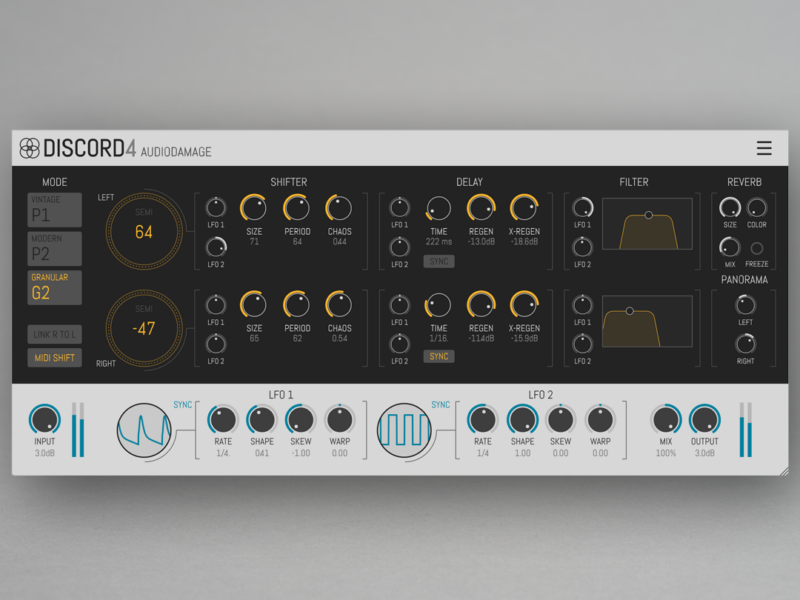Viewport: 800px width, 600px height.
Task: Click the right filter response display
Action: point(647,321)
